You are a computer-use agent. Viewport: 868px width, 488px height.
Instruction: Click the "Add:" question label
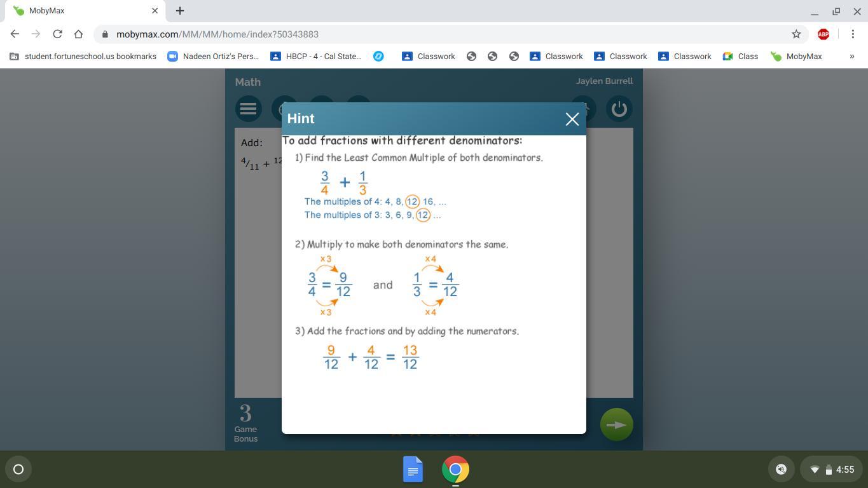coord(252,143)
